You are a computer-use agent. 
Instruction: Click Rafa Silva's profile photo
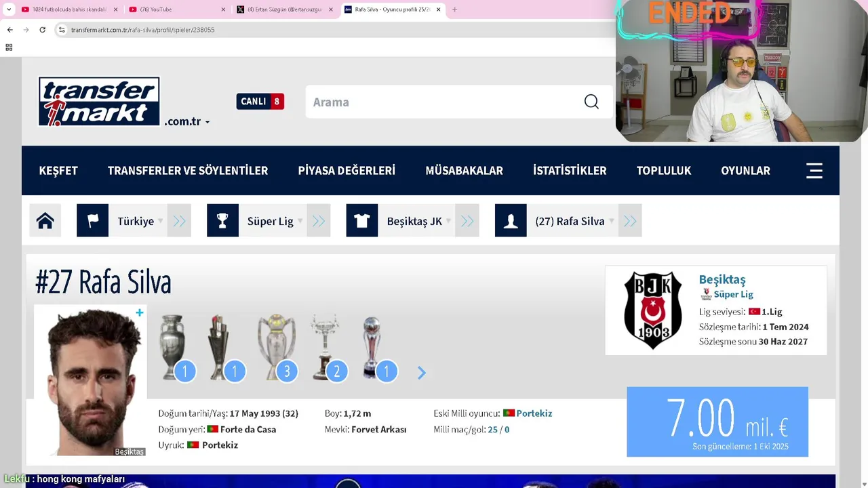(x=90, y=380)
